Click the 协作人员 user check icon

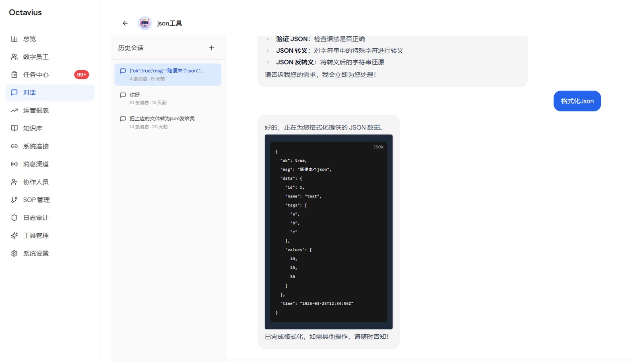(14, 182)
